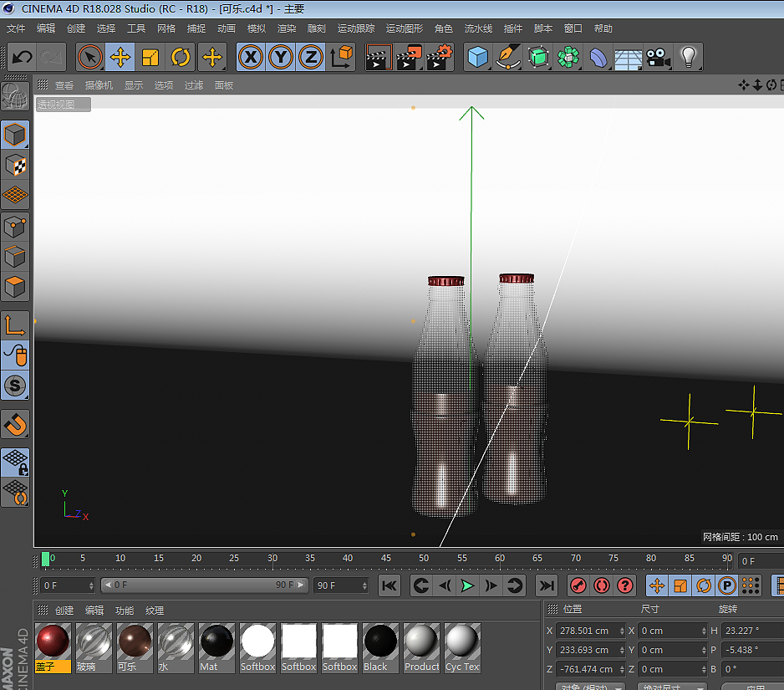Open the 文件 menu

pos(16,28)
